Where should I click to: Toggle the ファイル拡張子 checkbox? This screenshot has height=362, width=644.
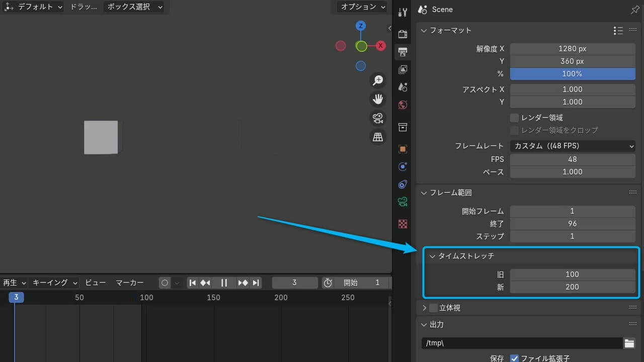pos(514,358)
